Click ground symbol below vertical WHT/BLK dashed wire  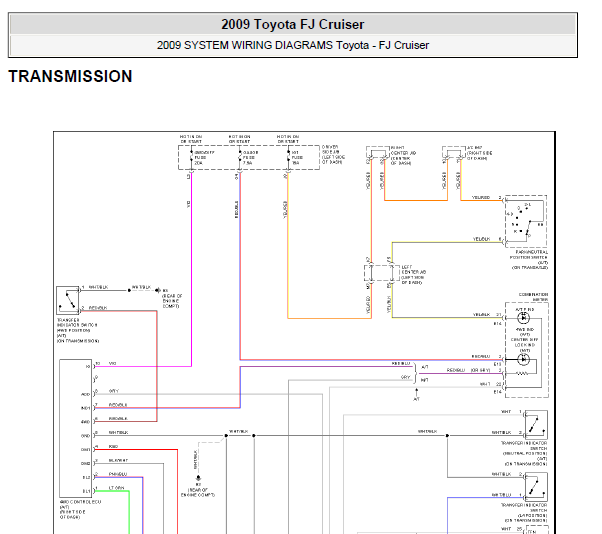coord(198,478)
